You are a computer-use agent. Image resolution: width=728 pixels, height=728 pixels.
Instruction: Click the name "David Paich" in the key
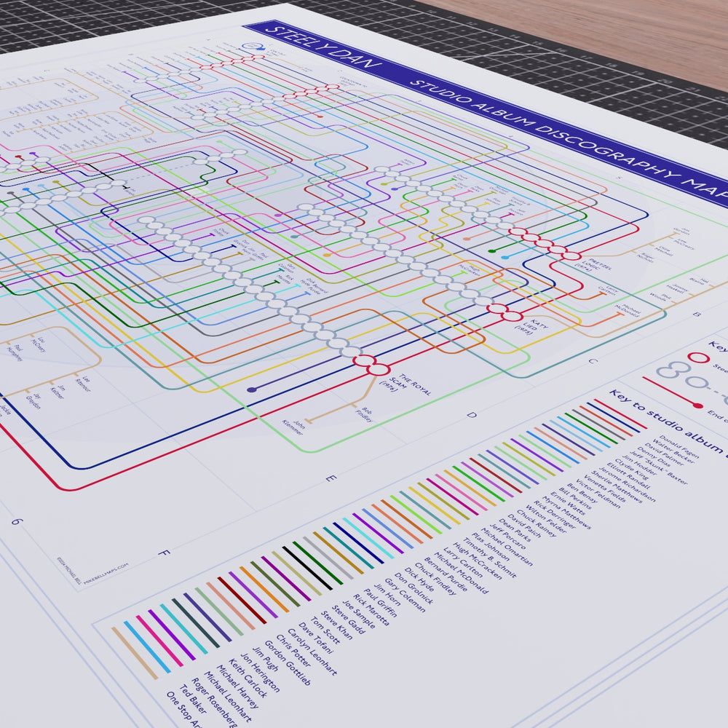pos(524,526)
